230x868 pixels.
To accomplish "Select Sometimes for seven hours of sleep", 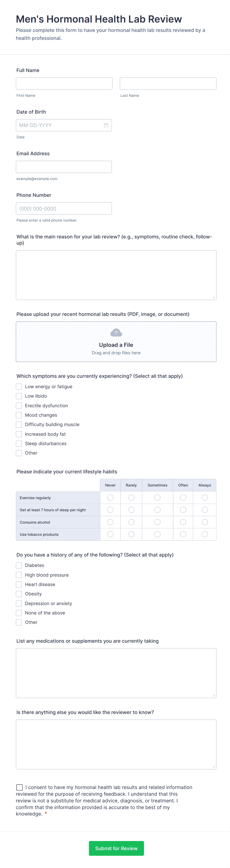I will (x=157, y=510).
